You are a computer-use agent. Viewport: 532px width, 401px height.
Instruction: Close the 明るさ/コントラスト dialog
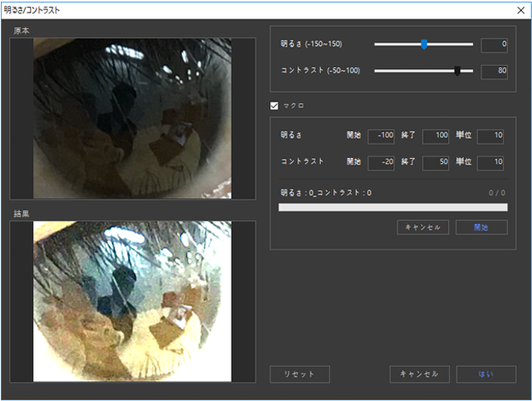pos(517,10)
